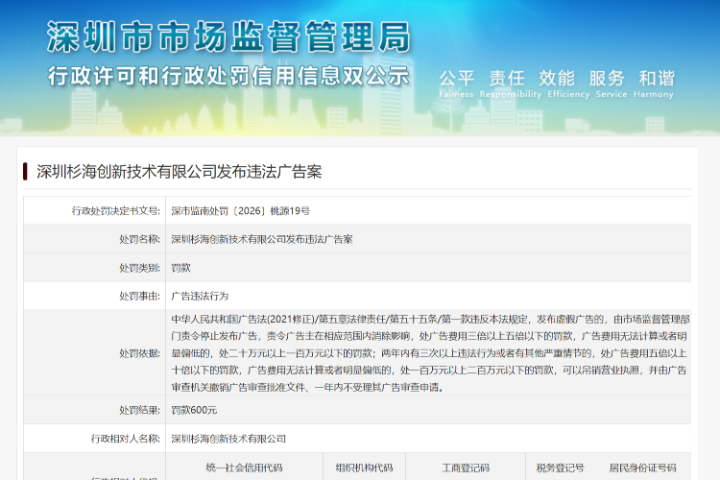Click the 行政处罚决定书文号 row label
720x480 pixels.
click(x=115, y=211)
